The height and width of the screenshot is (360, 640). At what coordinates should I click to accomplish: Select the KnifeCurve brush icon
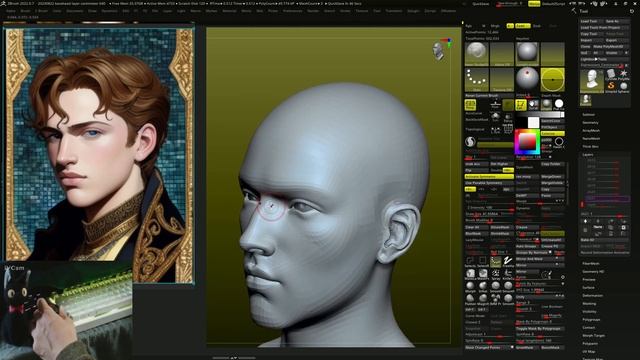tap(508, 274)
